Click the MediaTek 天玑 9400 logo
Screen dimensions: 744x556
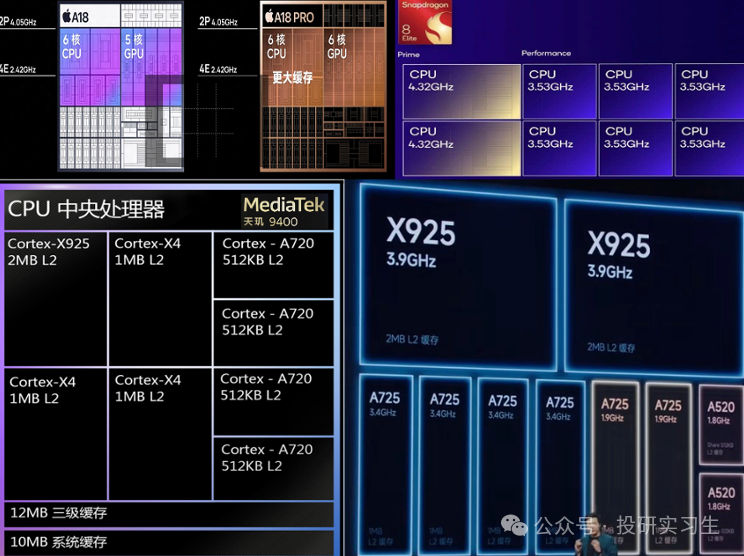[x=284, y=211]
